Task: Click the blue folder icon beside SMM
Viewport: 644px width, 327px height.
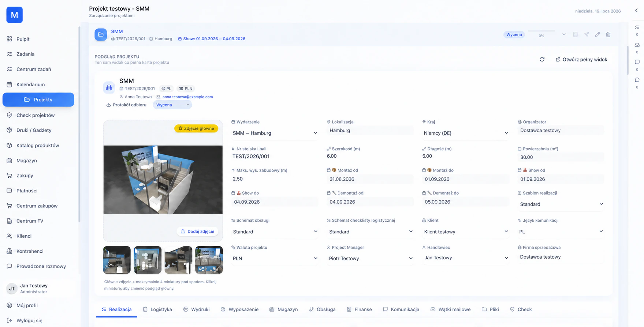Action: coord(101,35)
